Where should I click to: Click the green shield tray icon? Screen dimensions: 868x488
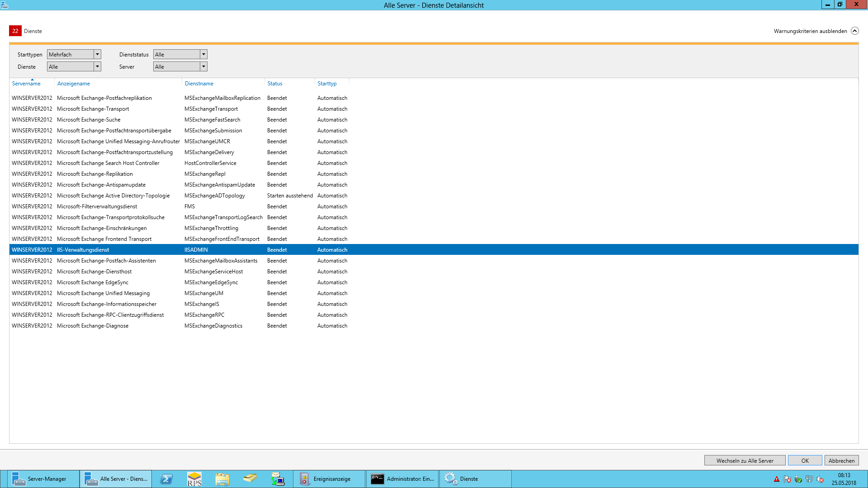798,479
